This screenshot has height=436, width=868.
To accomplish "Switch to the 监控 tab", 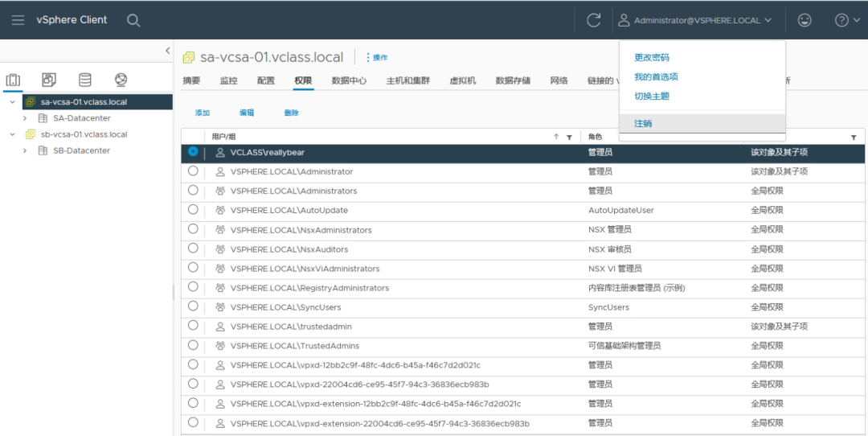I will click(228, 80).
